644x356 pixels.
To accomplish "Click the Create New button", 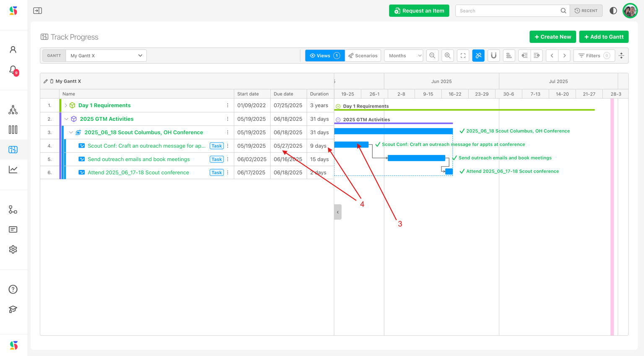I will [x=552, y=37].
